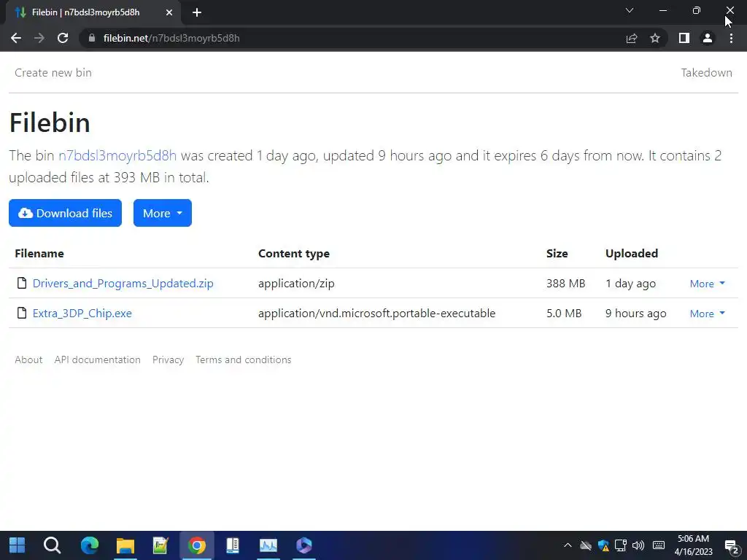
Task: Open the monitor graph app in taskbar
Action: [x=268, y=545]
